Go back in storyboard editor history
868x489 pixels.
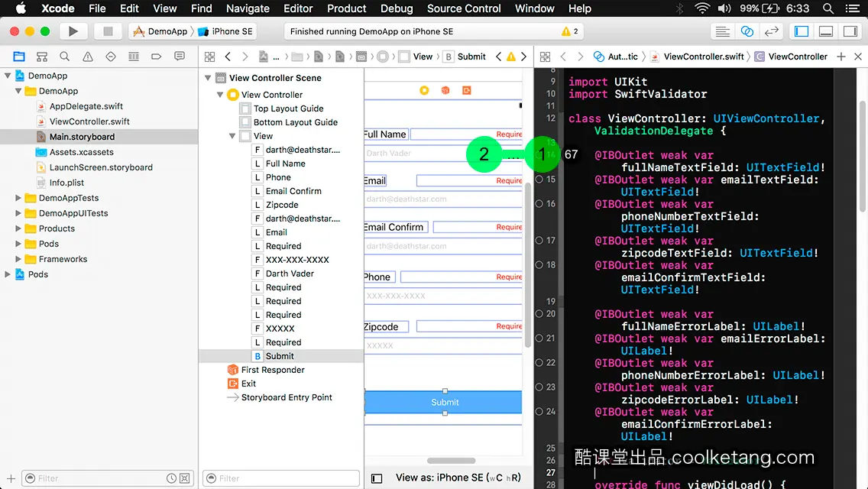click(228, 57)
